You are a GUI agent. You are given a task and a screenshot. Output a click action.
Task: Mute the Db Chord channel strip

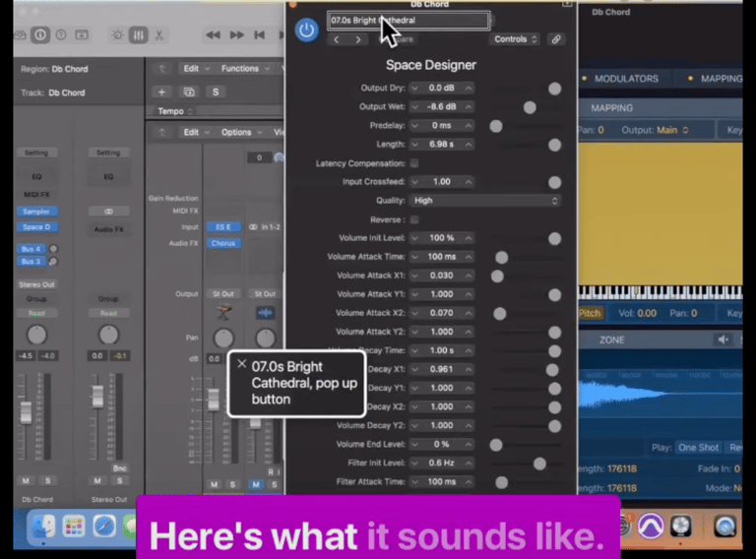pos(26,480)
